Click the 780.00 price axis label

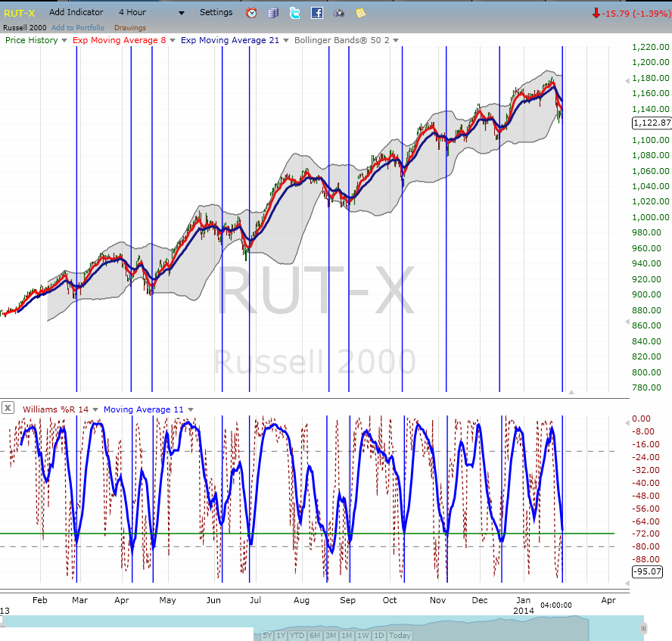[646, 387]
